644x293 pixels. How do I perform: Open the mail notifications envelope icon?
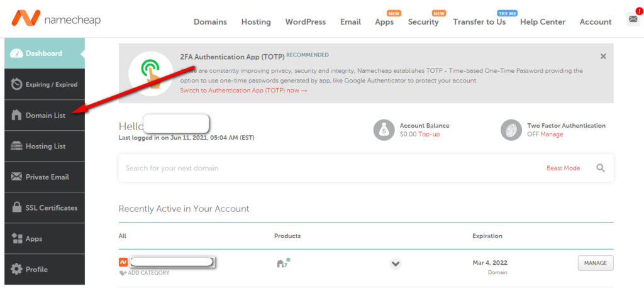click(x=633, y=19)
